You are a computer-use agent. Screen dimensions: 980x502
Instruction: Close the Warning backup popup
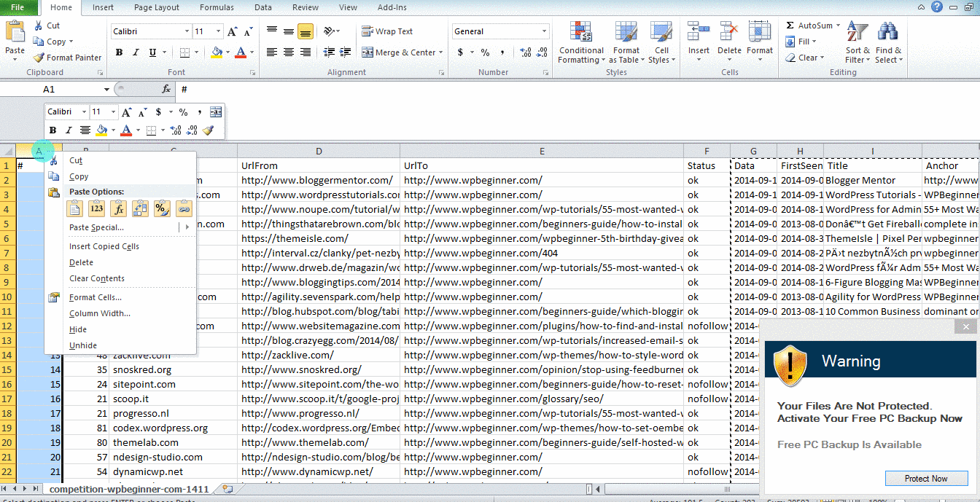(x=967, y=328)
